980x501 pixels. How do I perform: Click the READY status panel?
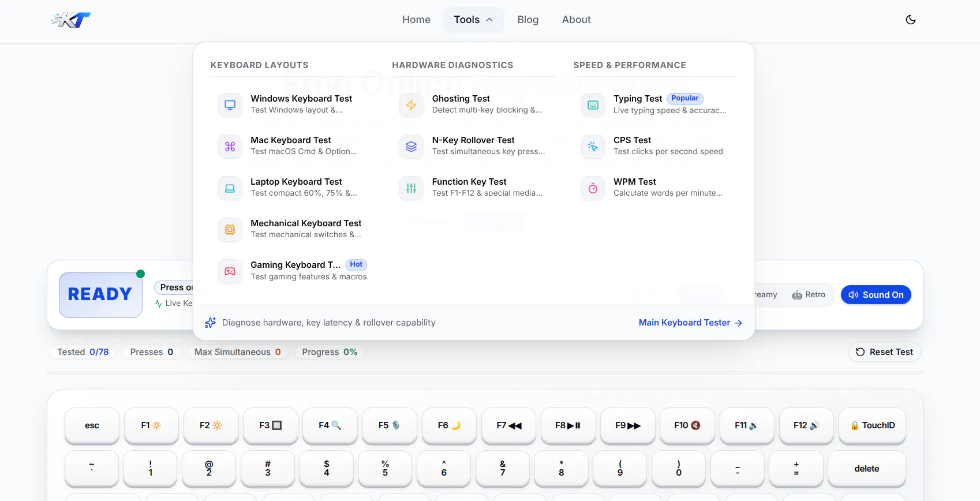click(100, 295)
